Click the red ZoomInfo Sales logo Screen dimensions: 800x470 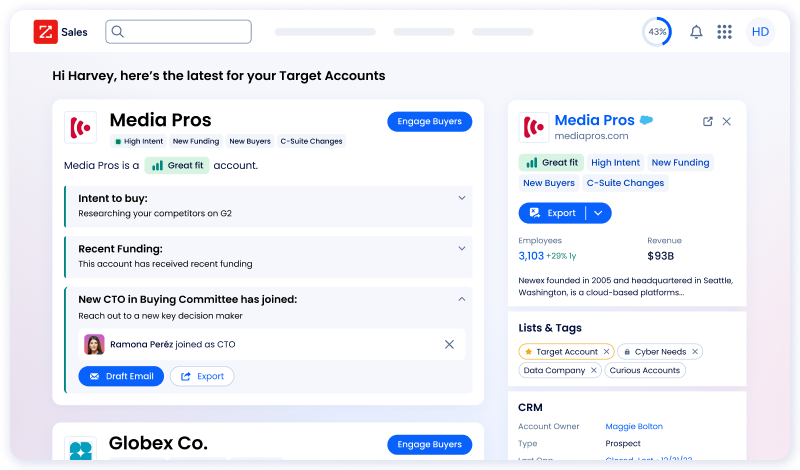45,32
